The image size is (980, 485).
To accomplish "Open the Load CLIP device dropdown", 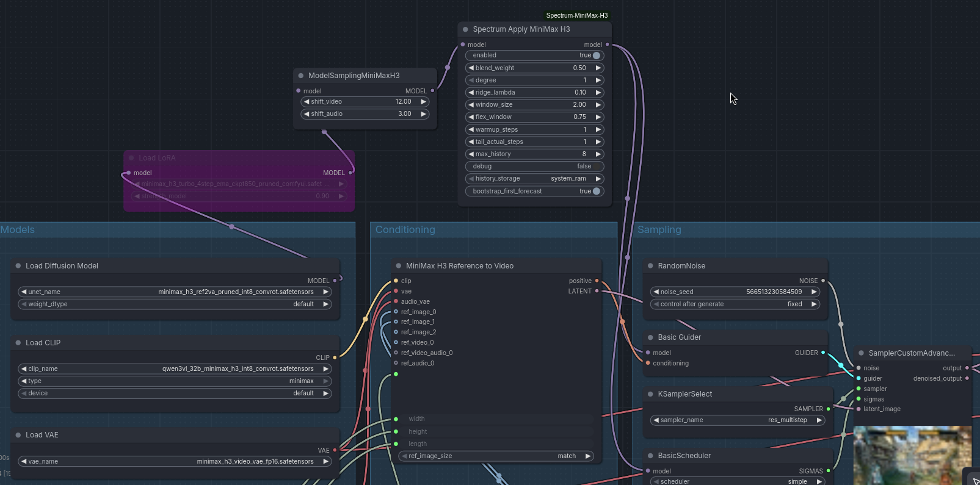I will 175,393.
